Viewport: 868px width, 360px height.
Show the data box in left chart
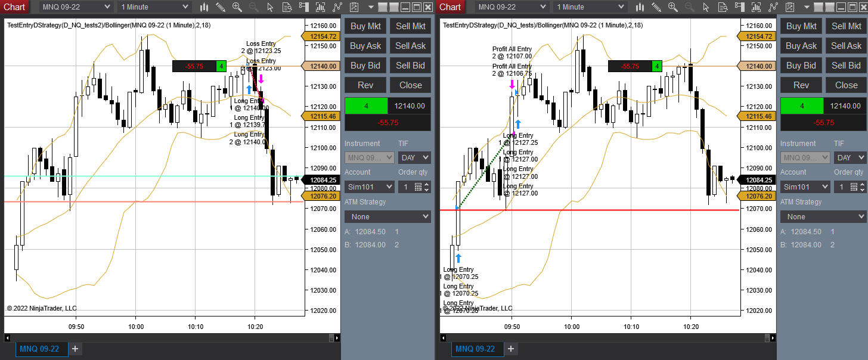[x=287, y=7]
